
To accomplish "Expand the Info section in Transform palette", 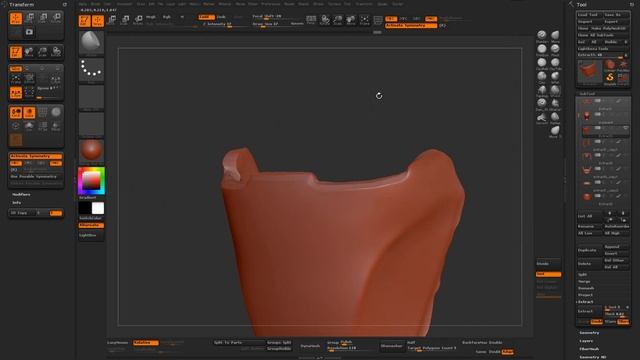I will pos(16,202).
